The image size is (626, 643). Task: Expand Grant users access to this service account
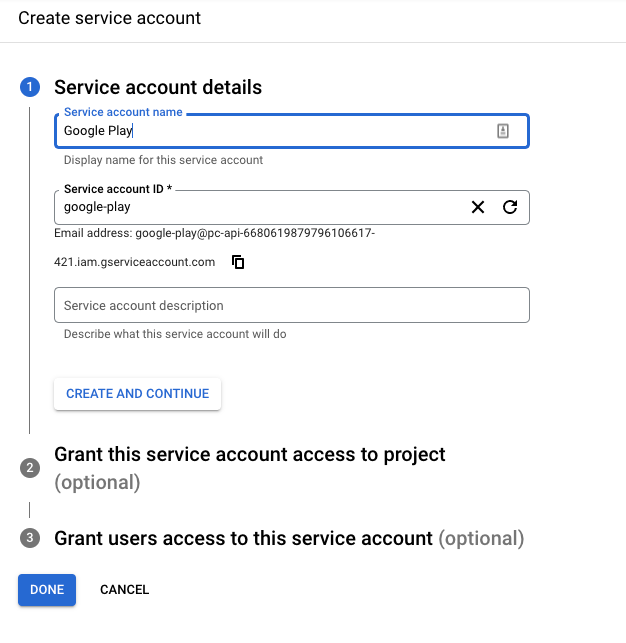289,538
